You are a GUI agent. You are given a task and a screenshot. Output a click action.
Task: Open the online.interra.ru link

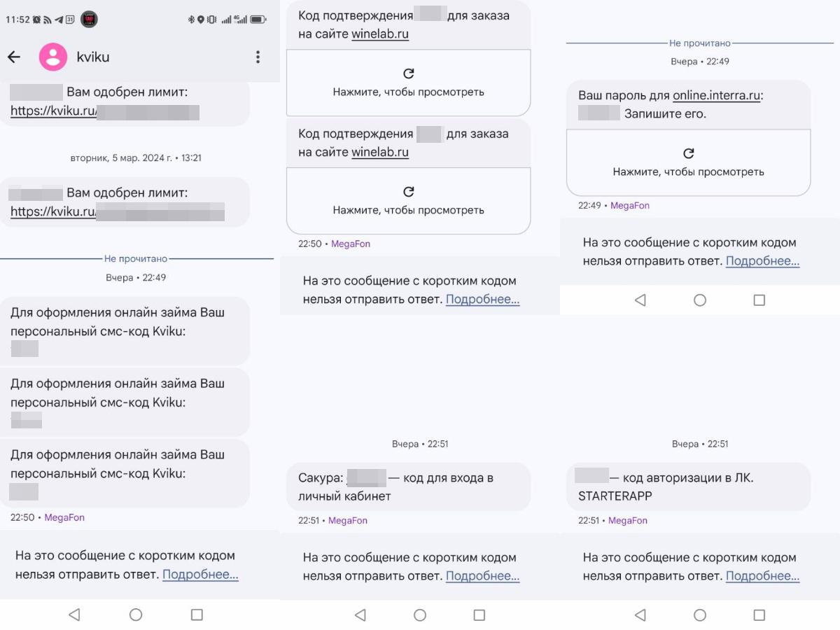coord(716,95)
